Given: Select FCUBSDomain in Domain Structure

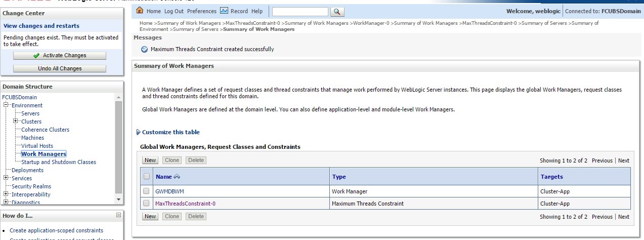Looking at the screenshot, I should tap(19, 97).
